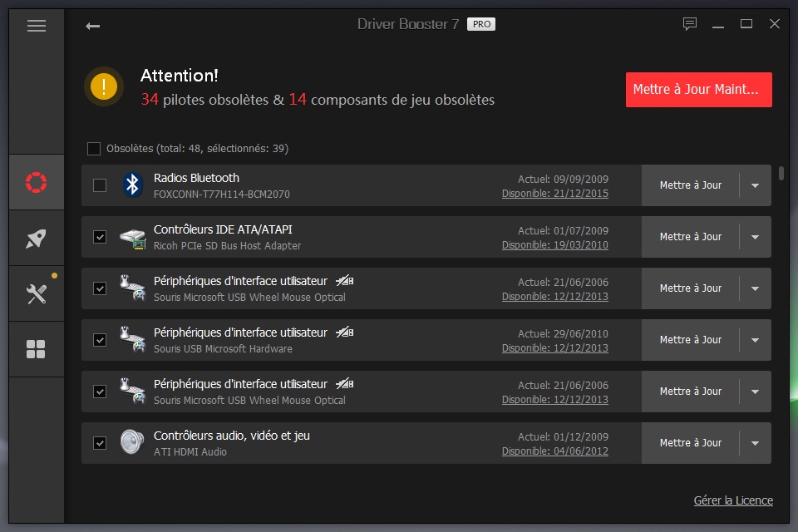Maximize the Driver Booster window
The height and width of the screenshot is (532, 798).
(x=746, y=24)
